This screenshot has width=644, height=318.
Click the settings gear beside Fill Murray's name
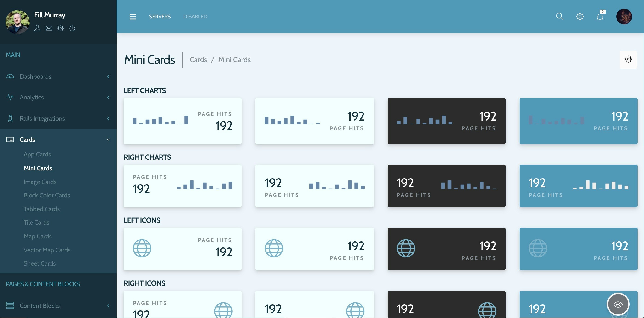(60, 28)
